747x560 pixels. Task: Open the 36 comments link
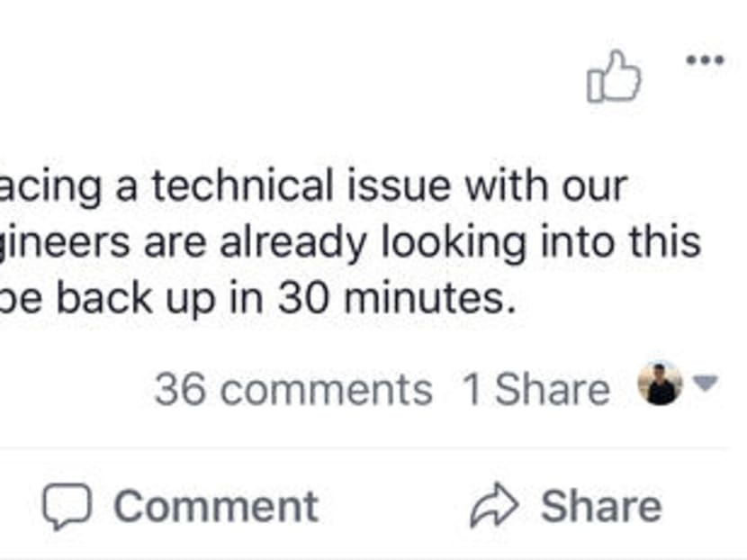click(292, 390)
